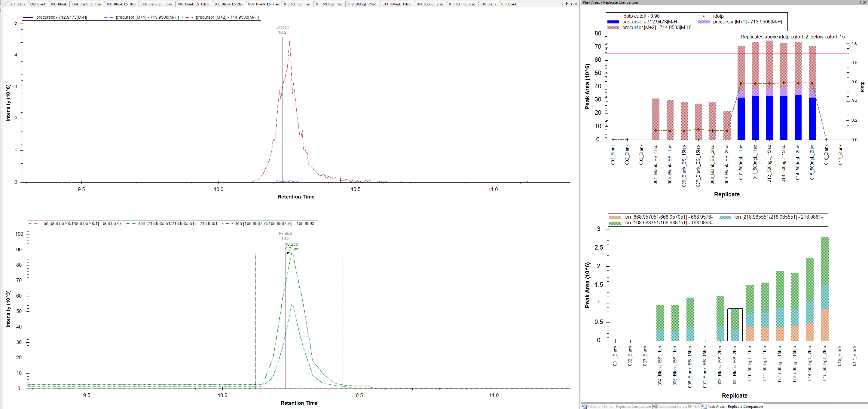Click orange Ion 668.9576 legend swatch

(615, 217)
